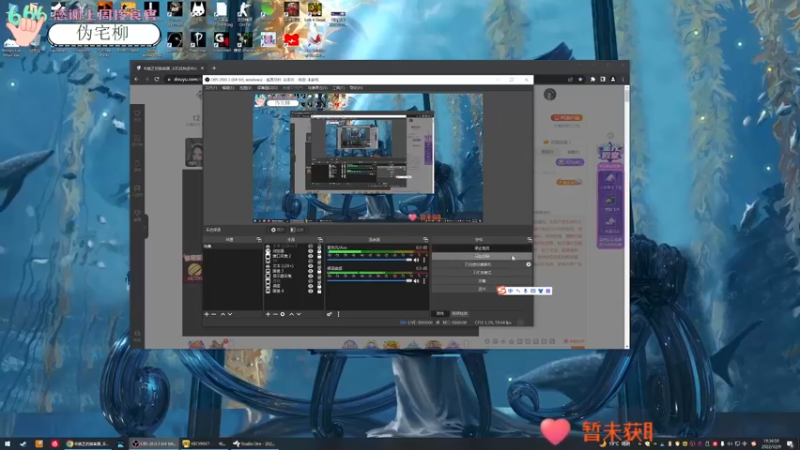
Task: Open the mixer panel menu dots
Action: point(338,314)
